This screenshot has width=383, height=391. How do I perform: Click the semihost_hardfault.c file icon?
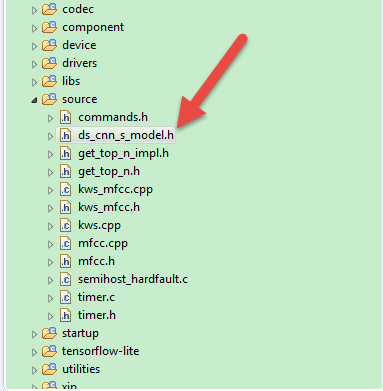pos(66,280)
